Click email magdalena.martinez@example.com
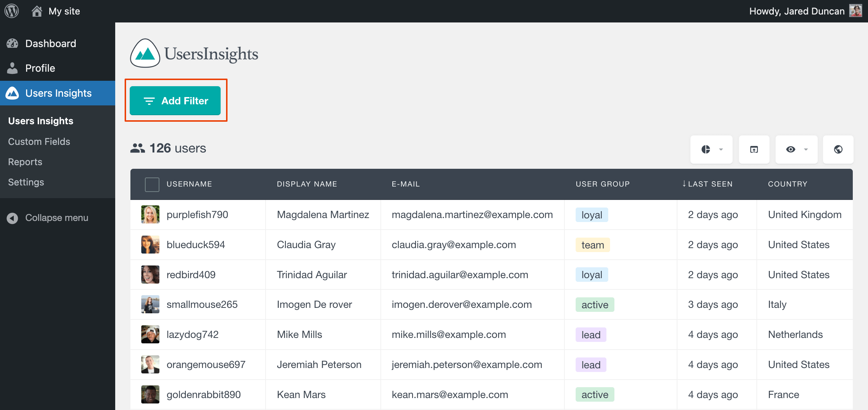This screenshot has height=410, width=868. click(x=472, y=214)
